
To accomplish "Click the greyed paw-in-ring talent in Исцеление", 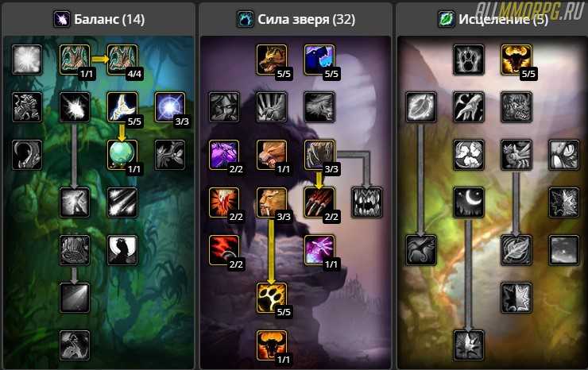I will coord(468,60).
